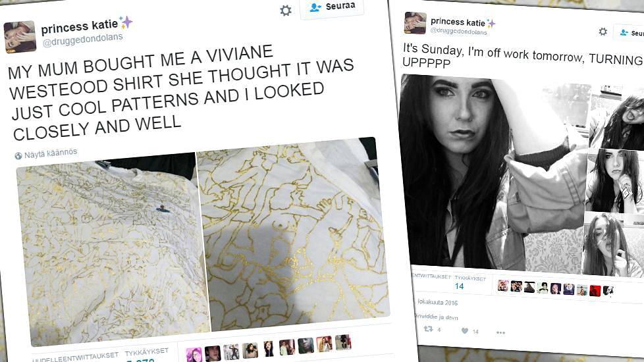
Task: Click the heart like icon showing 14
Action: click(x=464, y=330)
